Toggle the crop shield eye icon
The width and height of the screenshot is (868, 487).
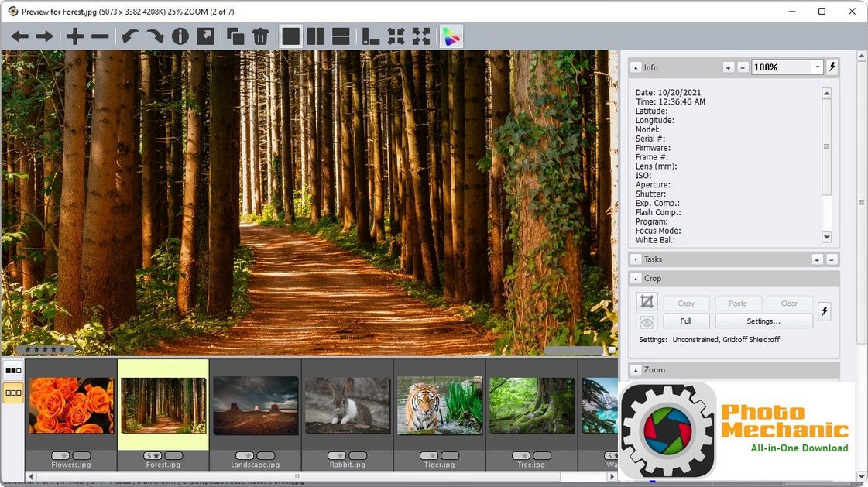pos(647,323)
